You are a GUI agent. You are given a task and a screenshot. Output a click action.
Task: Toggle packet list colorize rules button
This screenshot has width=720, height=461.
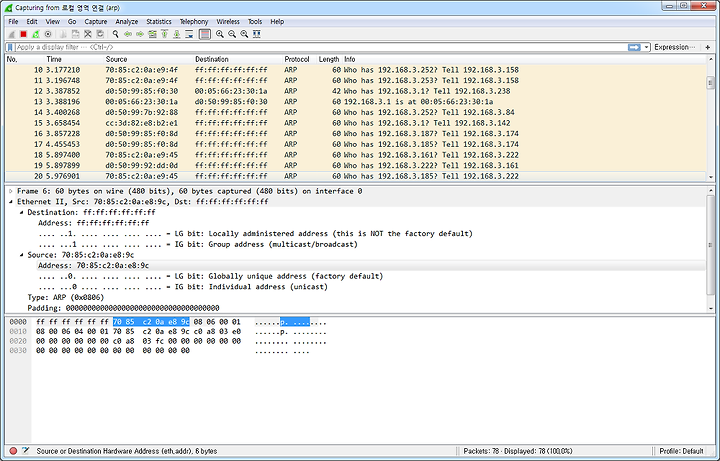[x=205, y=34]
